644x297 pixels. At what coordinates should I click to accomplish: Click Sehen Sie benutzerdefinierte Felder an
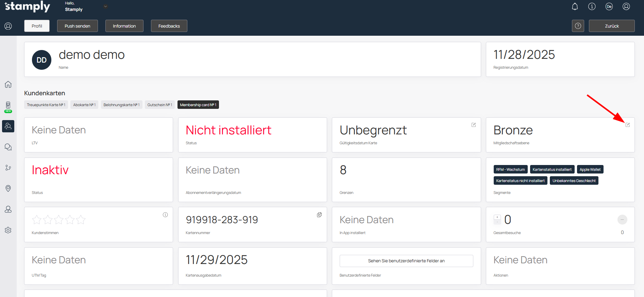point(406,261)
